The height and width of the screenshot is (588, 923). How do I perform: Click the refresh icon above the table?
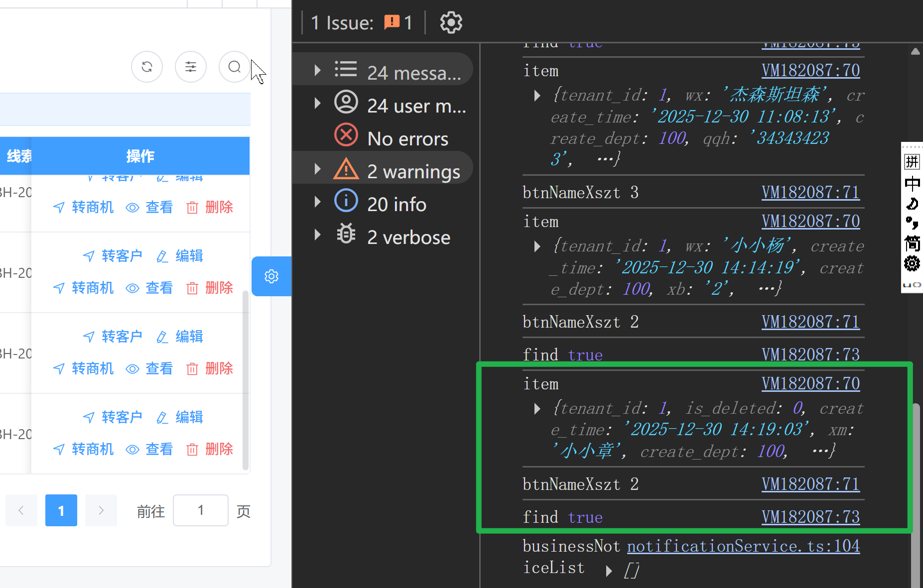[147, 67]
